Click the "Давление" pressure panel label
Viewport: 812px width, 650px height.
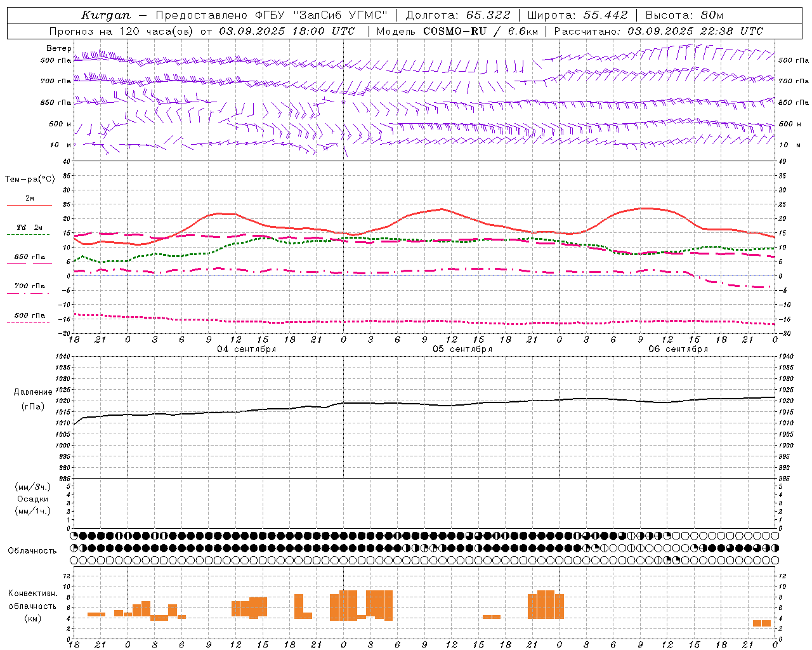coord(33,392)
